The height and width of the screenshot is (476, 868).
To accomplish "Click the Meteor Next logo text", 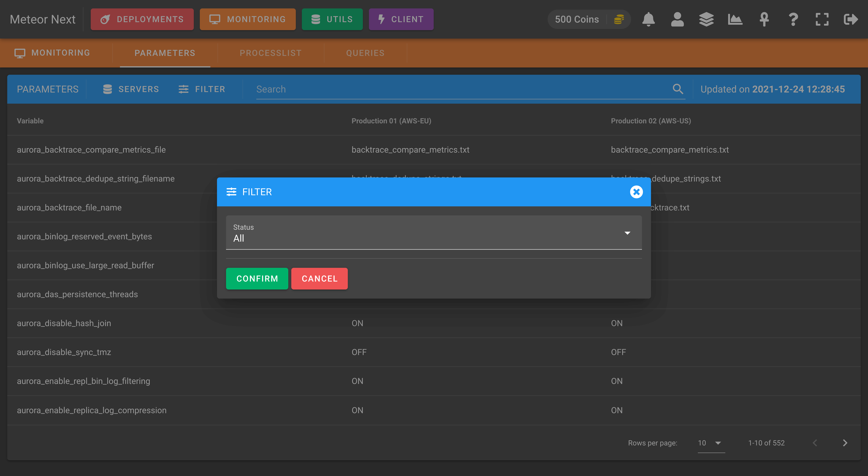I will [42, 19].
